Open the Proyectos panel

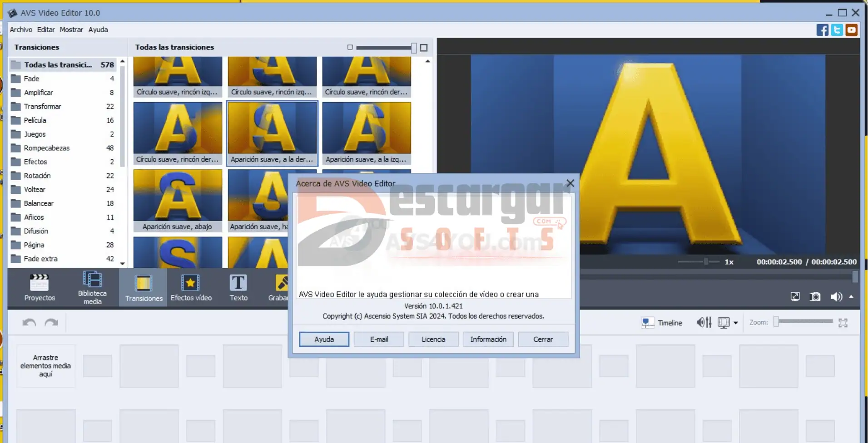40,287
